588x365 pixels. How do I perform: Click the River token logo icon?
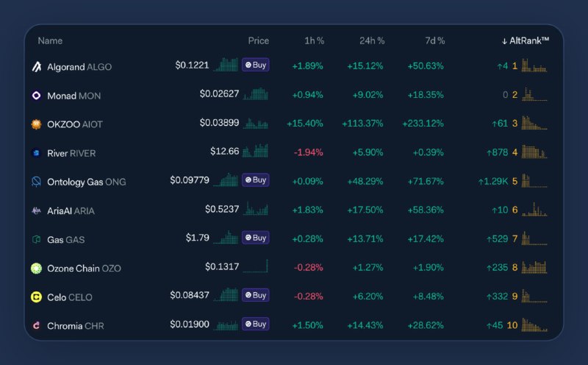click(x=36, y=153)
